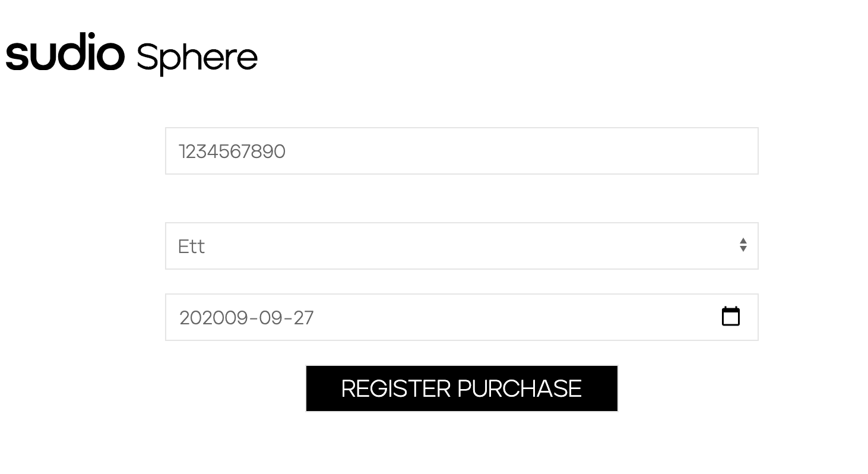Screen dimensions: 868x474
Task: Focus the purchase date input field
Action: (461, 317)
